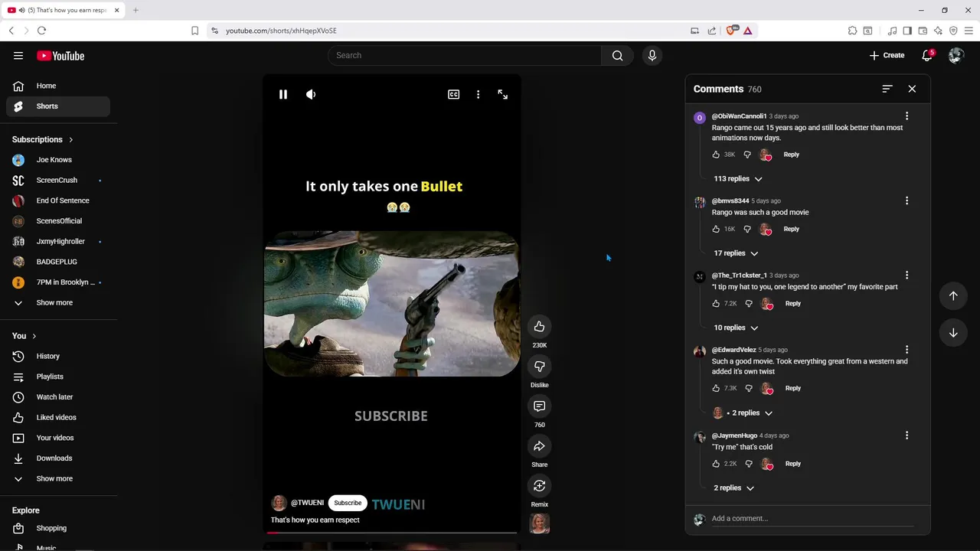Expand 2 replies under JaymenHugo comment
The height and width of the screenshot is (551, 980).
[x=733, y=487]
